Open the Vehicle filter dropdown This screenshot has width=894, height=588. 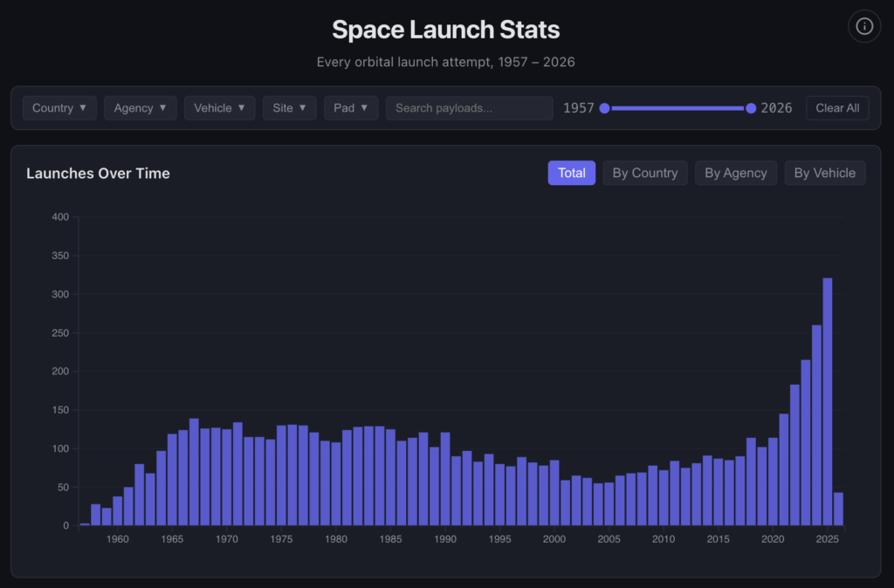coord(219,108)
